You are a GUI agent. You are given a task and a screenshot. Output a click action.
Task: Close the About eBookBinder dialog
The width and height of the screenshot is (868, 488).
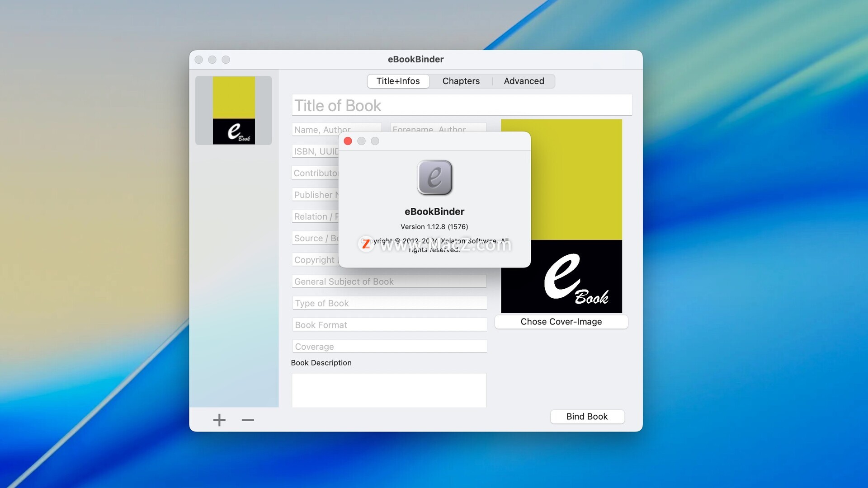pos(348,141)
